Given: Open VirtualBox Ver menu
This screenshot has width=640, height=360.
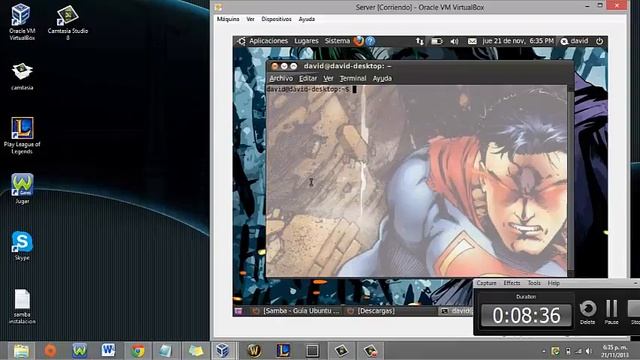Looking at the screenshot, I should (250, 19).
